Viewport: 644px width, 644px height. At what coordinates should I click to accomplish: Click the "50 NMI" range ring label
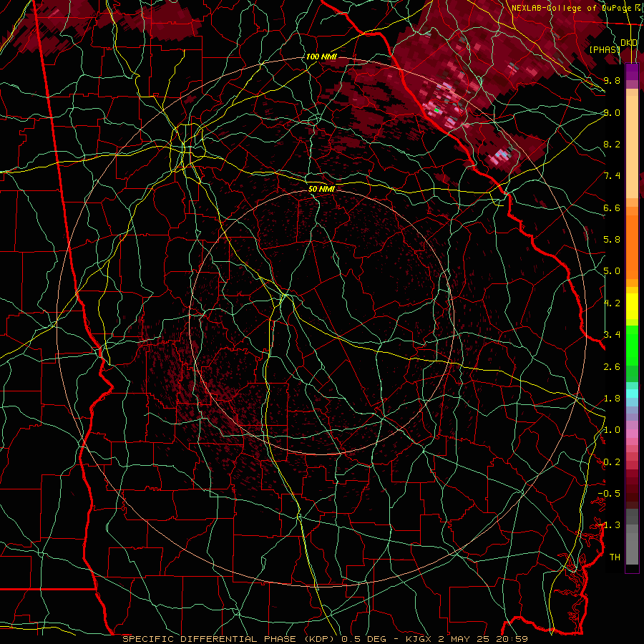point(321,189)
